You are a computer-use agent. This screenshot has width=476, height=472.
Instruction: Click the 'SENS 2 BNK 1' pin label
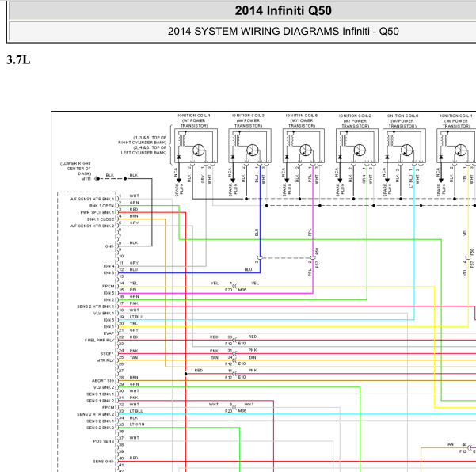click(x=101, y=421)
